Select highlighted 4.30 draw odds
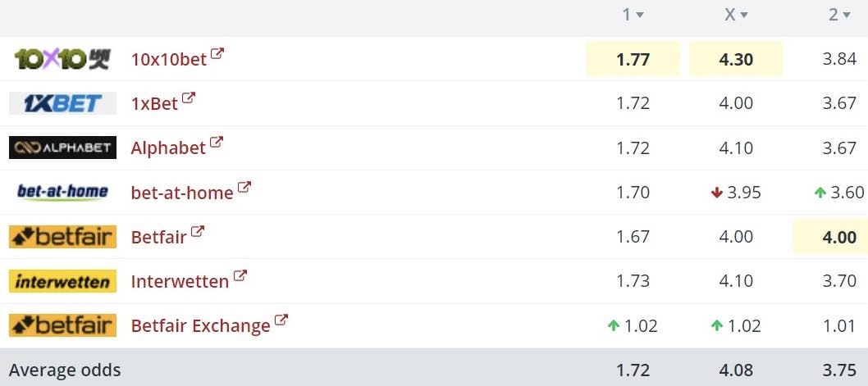 click(736, 59)
